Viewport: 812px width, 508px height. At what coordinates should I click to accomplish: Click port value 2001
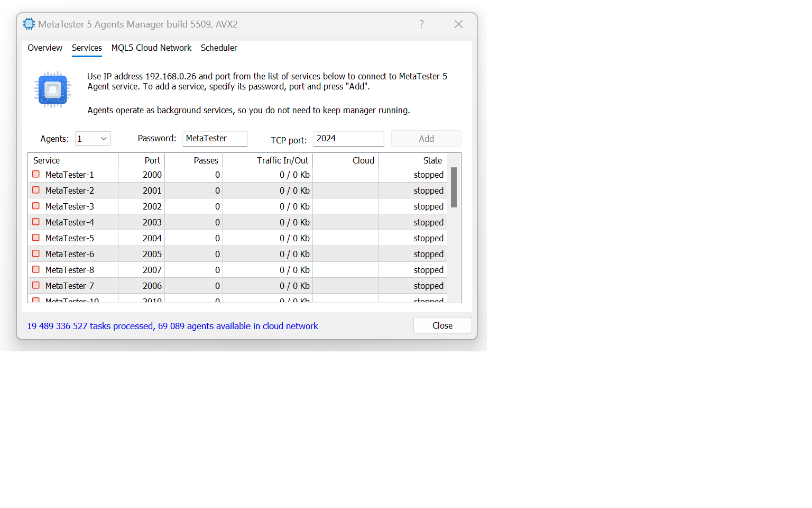pos(152,190)
